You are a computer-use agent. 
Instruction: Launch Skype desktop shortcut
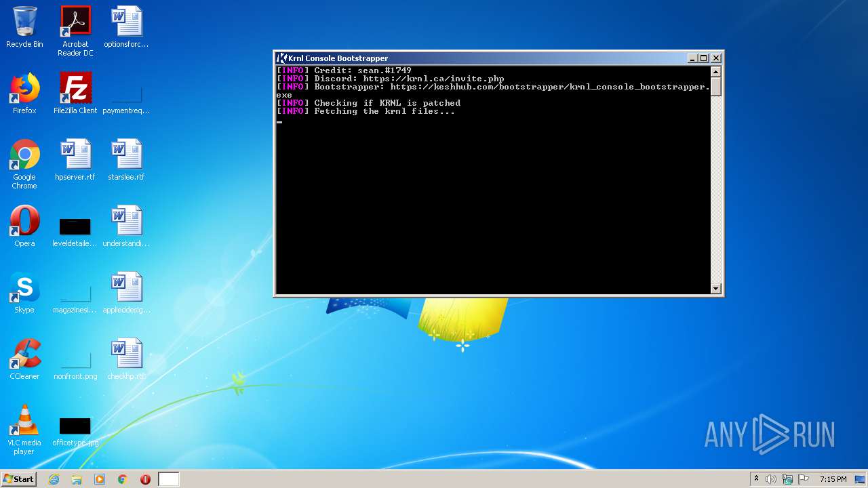(24, 293)
